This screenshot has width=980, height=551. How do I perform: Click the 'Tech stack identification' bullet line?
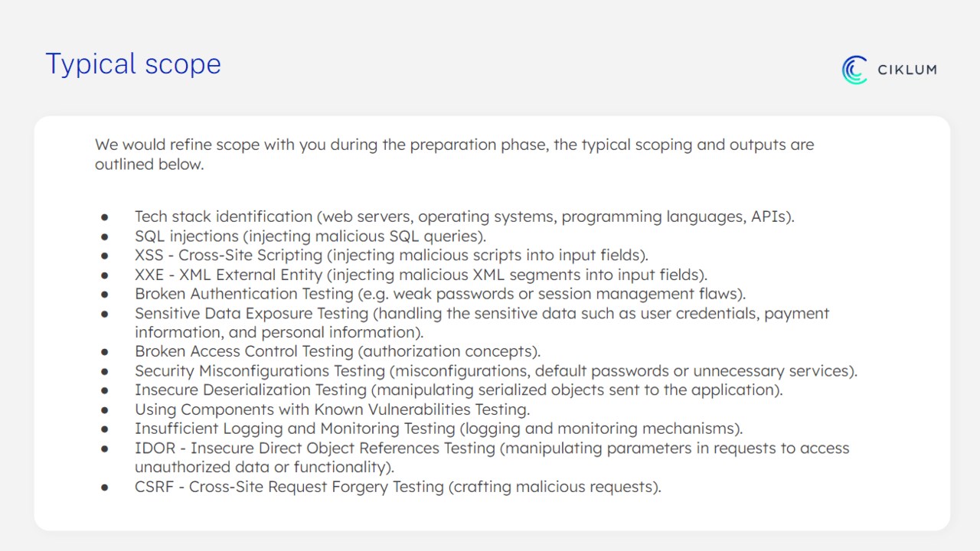click(464, 217)
